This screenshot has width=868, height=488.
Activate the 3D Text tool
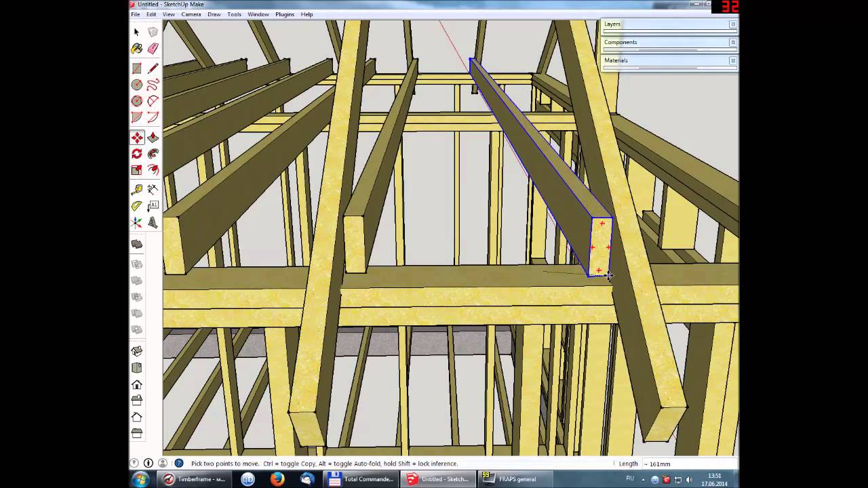click(x=153, y=222)
